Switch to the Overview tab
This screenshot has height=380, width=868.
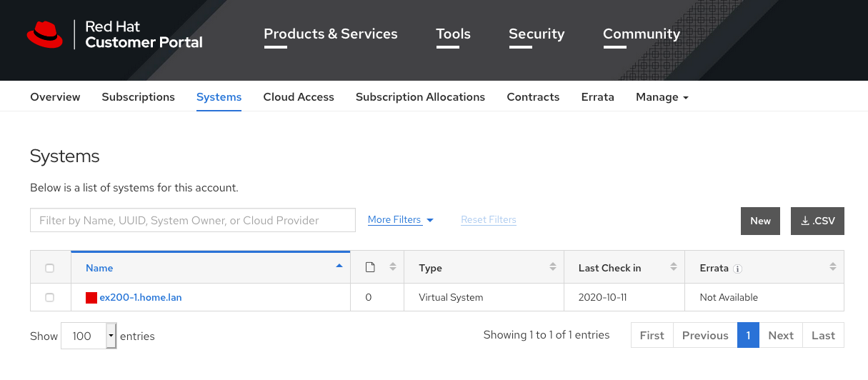[x=55, y=97]
